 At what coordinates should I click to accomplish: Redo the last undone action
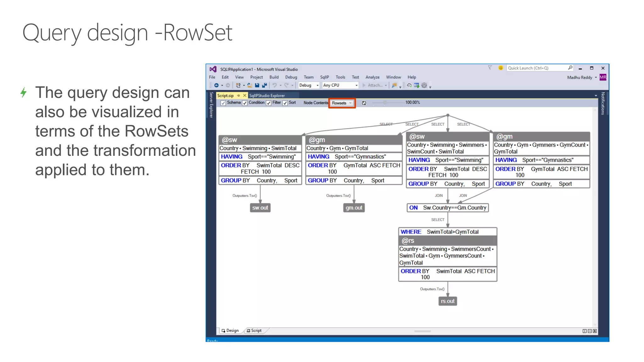[x=286, y=85]
